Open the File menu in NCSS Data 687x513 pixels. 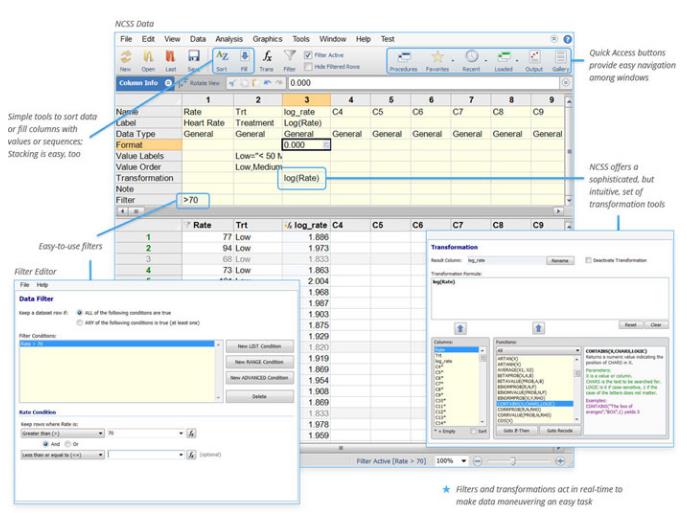(126, 39)
